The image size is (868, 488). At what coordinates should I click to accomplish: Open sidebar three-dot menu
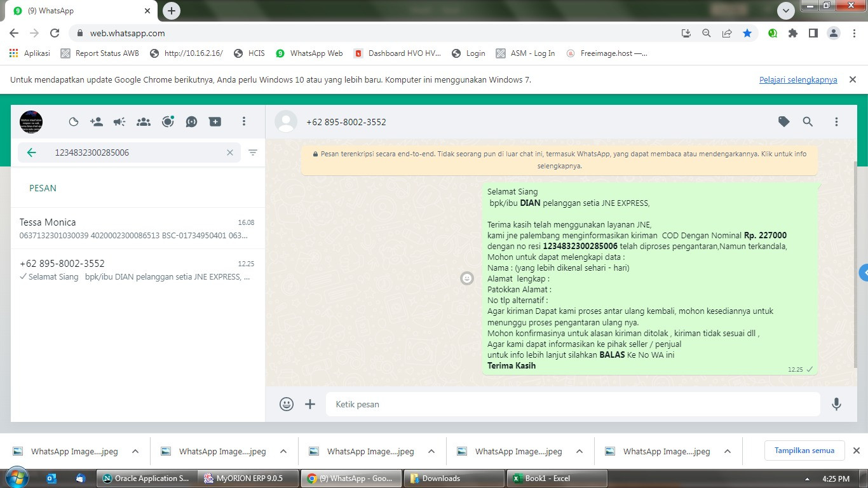click(244, 121)
